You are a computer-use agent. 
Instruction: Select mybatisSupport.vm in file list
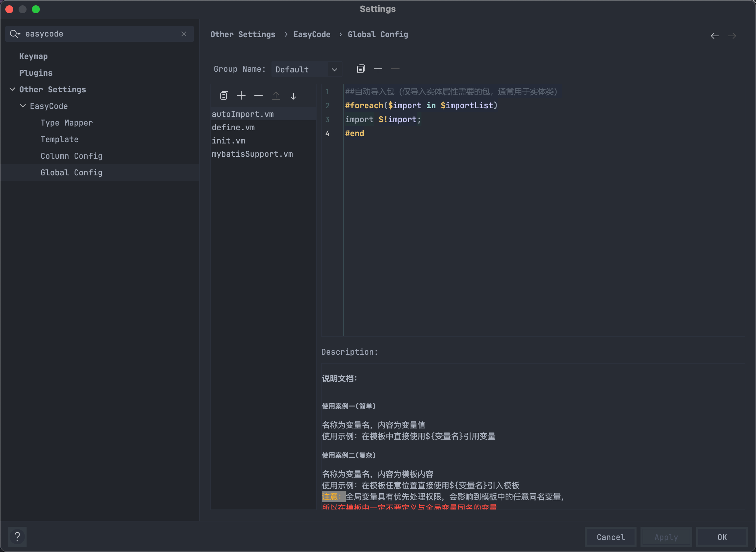pos(264,154)
